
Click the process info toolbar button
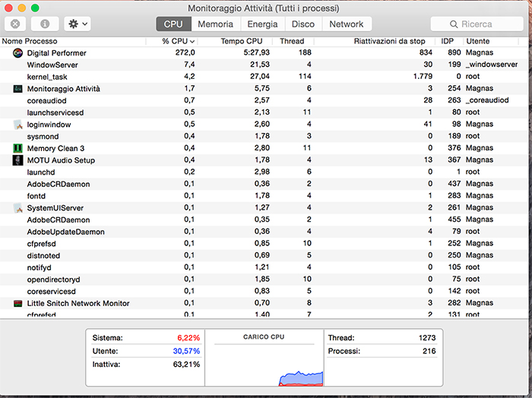point(45,24)
